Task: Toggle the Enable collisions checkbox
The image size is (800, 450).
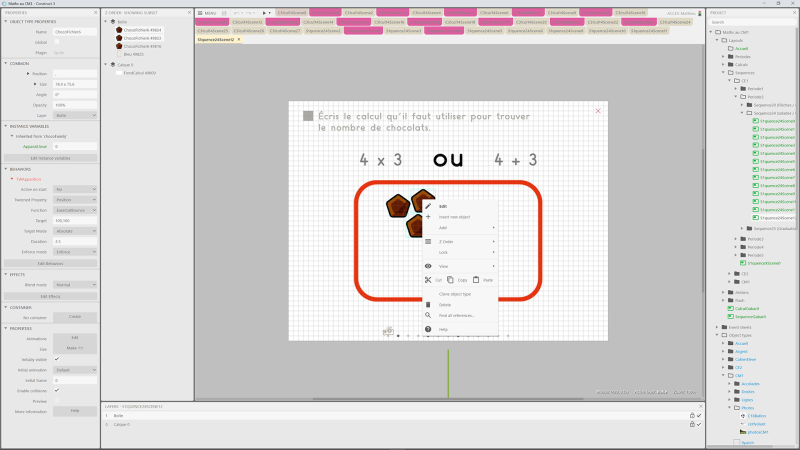Action: [57, 390]
